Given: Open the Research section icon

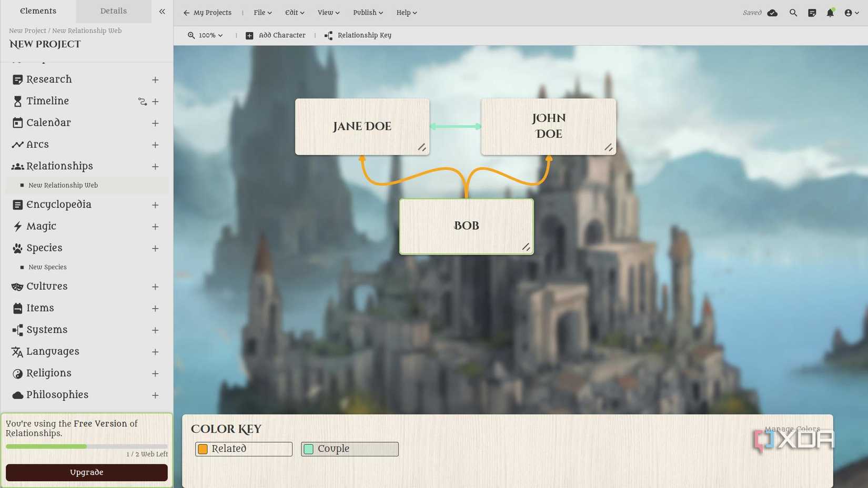Looking at the screenshot, I should point(17,79).
